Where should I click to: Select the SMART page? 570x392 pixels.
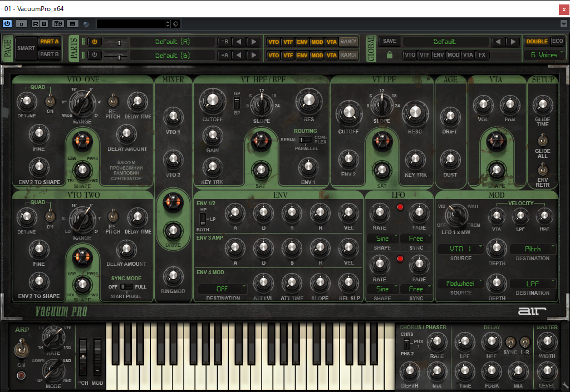(26, 48)
